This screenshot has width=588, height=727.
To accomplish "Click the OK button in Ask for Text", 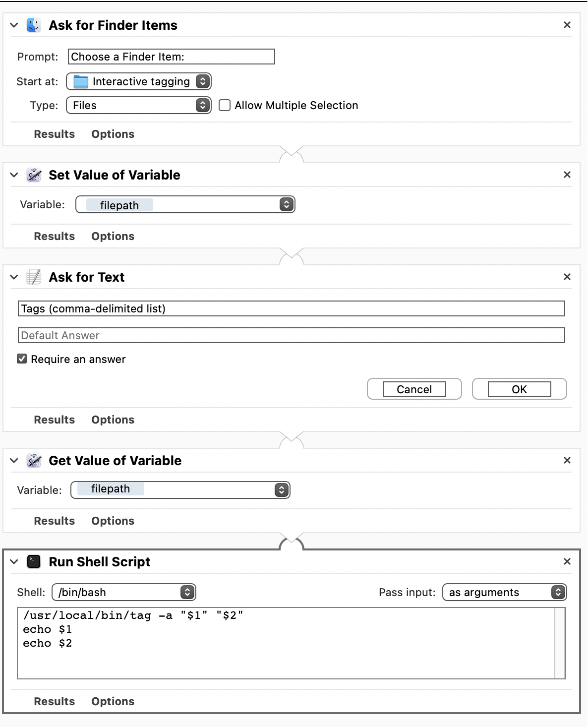I will coord(520,389).
